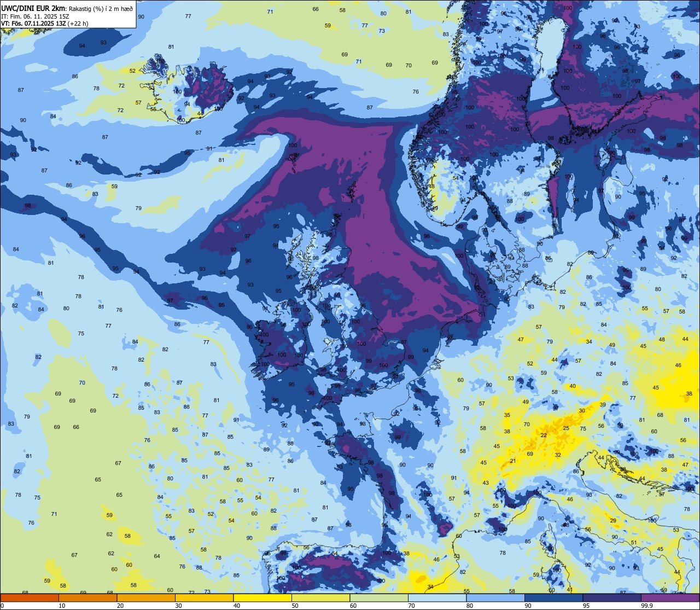Select the bright yellow 40–50 legend segment
Viewport: 700px width, 610px height.
pyautogui.click(x=262, y=597)
